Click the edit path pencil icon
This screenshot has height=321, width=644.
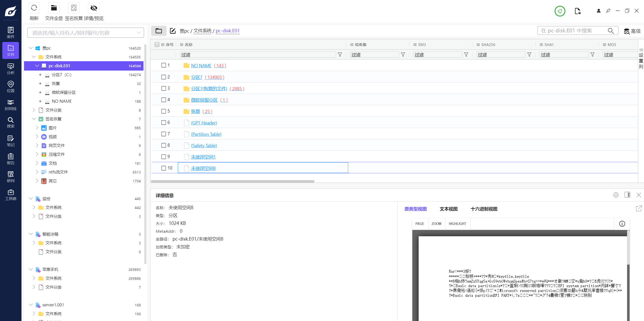[173, 31]
